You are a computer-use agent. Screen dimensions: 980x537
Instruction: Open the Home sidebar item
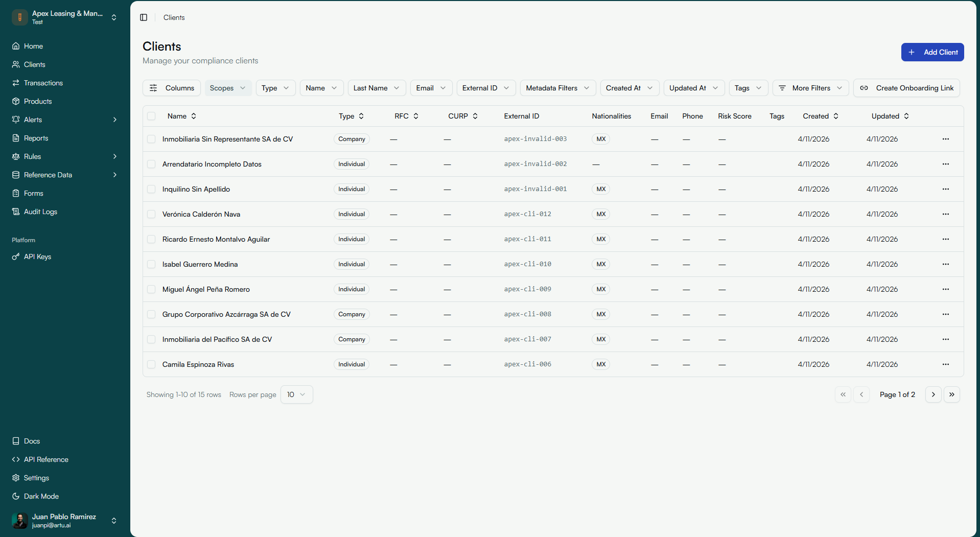pyautogui.click(x=33, y=46)
